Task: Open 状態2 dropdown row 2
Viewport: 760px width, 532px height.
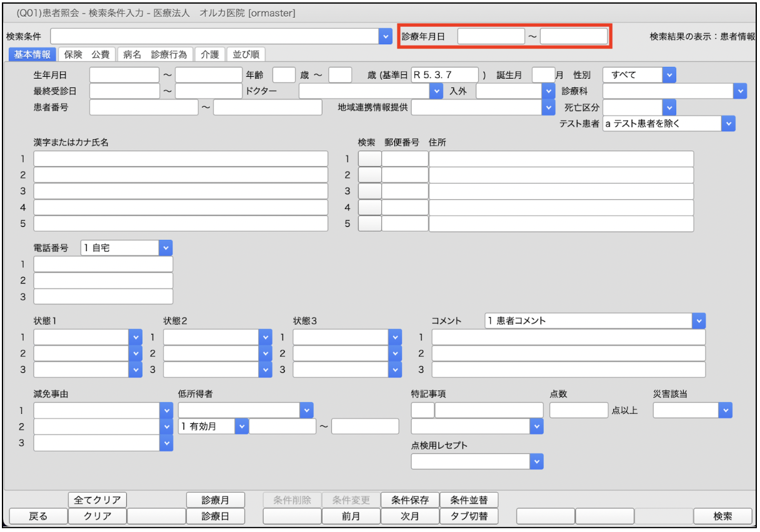Action: coord(266,353)
